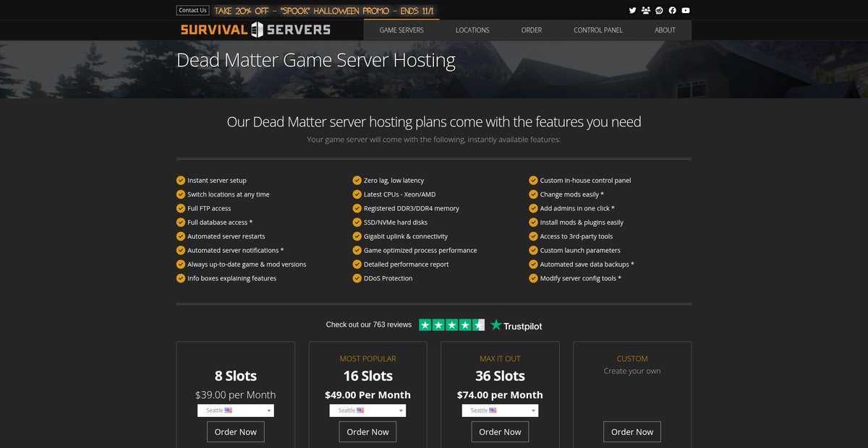Click checkmark icon beside Custom launch parameters
The image size is (868, 448).
point(534,250)
